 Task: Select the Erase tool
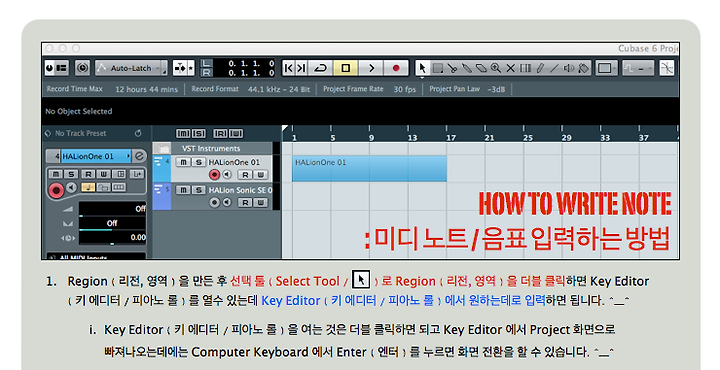click(481, 68)
